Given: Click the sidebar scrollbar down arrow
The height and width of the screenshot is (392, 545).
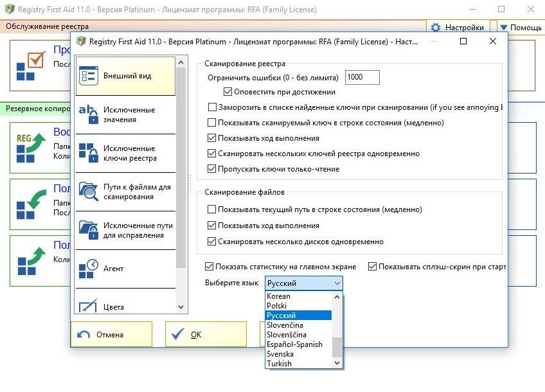Looking at the screenshot, I should click(x=181, y=307).
